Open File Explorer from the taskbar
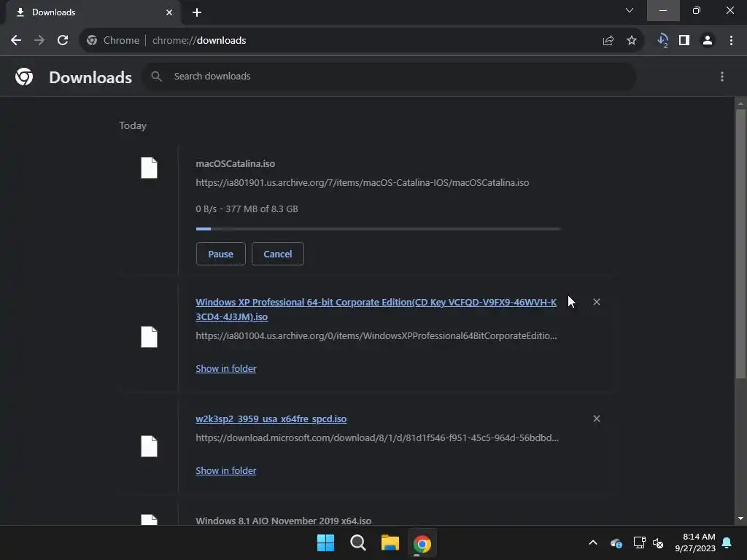The width and height of the screenshot is (747, 560). [390, 542]
